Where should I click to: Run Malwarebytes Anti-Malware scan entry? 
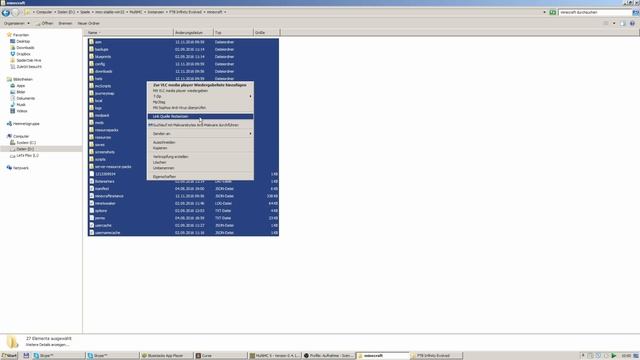pyautogui.click(x=200, y=125)
